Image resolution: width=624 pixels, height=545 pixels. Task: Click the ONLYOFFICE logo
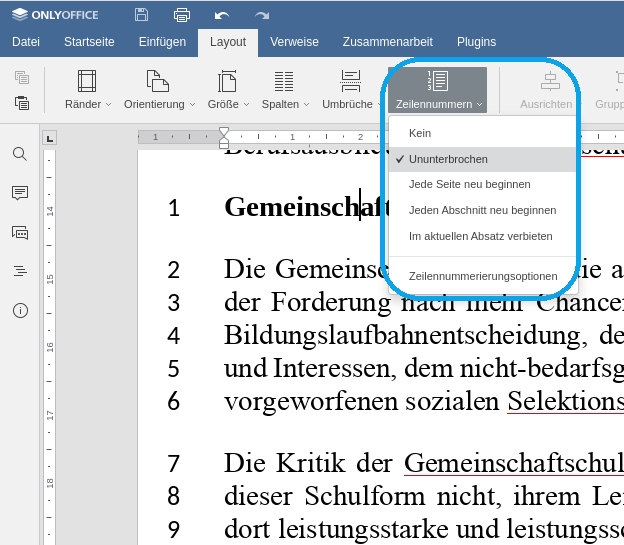[55, 15]
